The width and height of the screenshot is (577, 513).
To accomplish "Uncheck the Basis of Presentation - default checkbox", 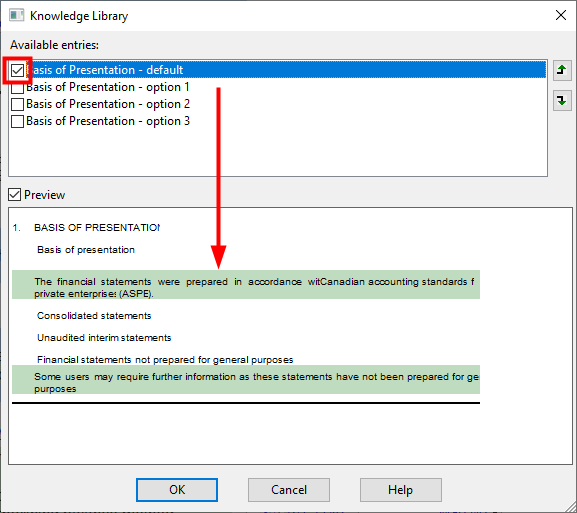I will pos(17,70).
